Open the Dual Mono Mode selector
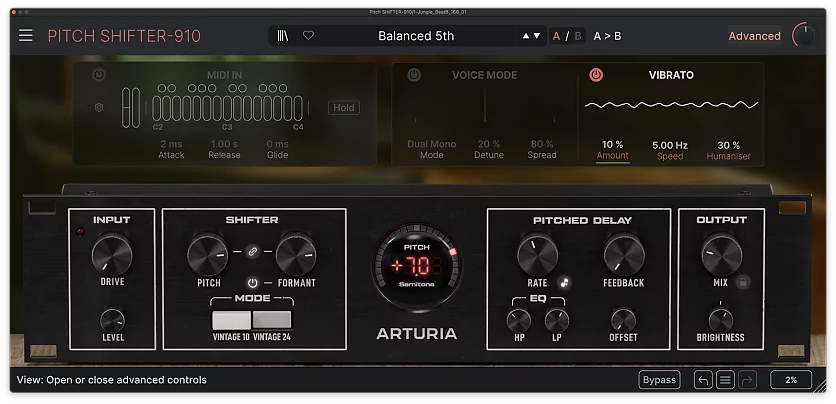Image resolution: width=836 pixels, height=404 pixels. tap(432, 144)
